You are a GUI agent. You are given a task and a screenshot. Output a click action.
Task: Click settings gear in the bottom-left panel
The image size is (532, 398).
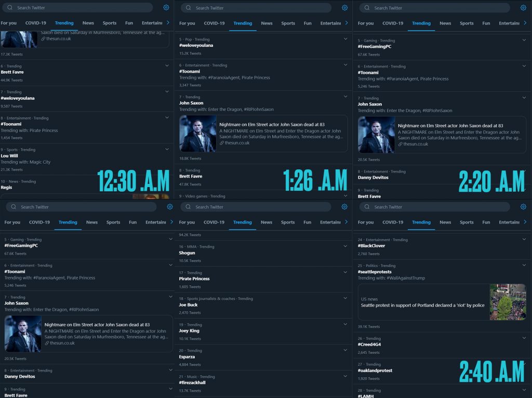pos(170,207)
